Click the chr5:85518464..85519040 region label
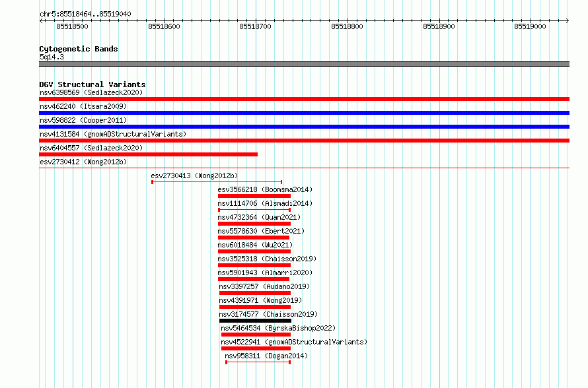Viewport: 588px width, 388px height. [x=85, y=15]
